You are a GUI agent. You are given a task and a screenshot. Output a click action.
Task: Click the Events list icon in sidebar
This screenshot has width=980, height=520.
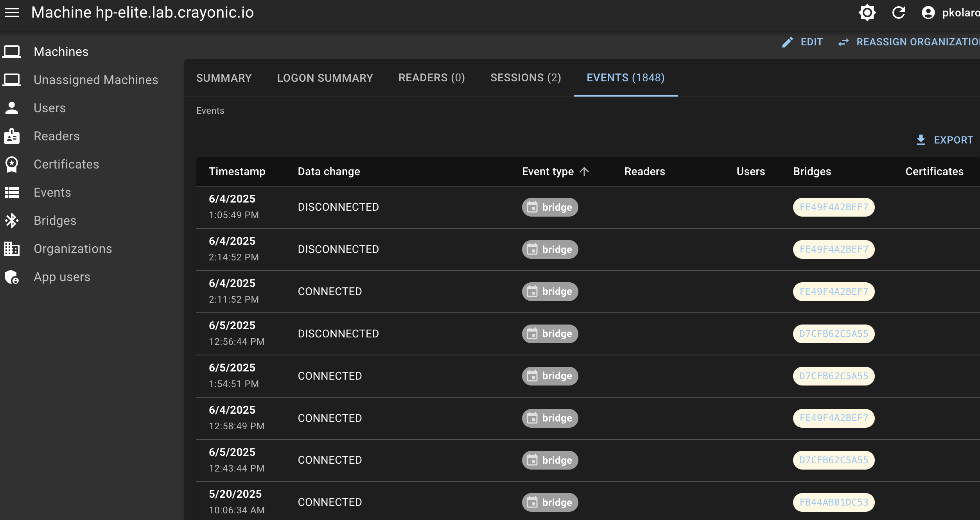coord(12,192)
